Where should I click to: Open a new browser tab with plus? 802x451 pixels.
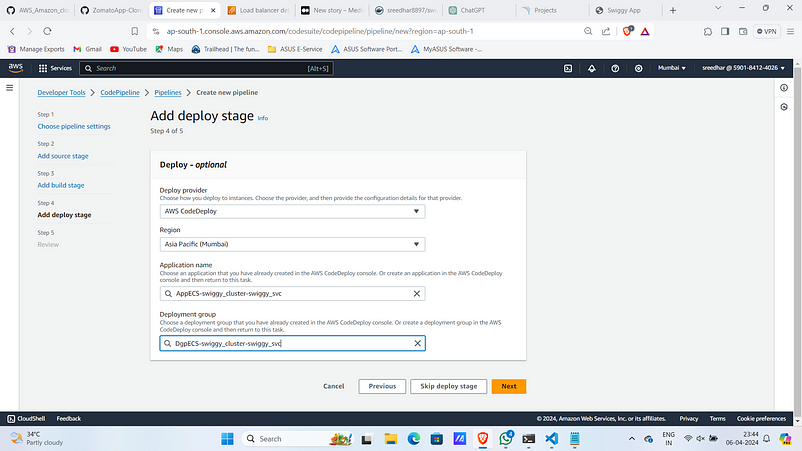click(x=673, y=10)
